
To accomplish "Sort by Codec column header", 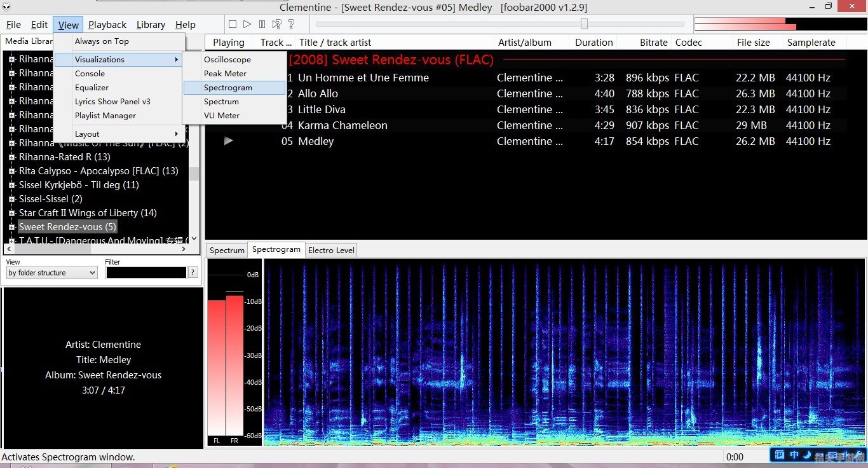I will pos(701,43).
